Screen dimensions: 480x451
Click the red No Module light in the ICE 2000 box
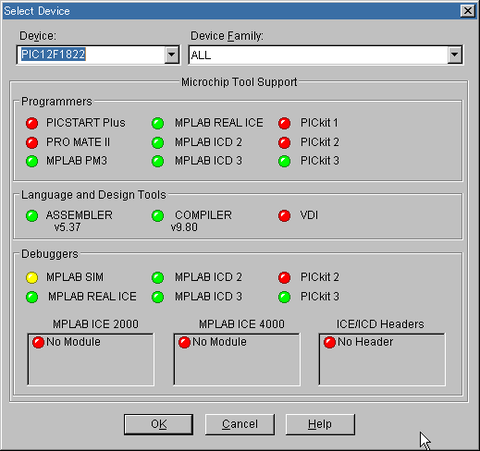38,342
